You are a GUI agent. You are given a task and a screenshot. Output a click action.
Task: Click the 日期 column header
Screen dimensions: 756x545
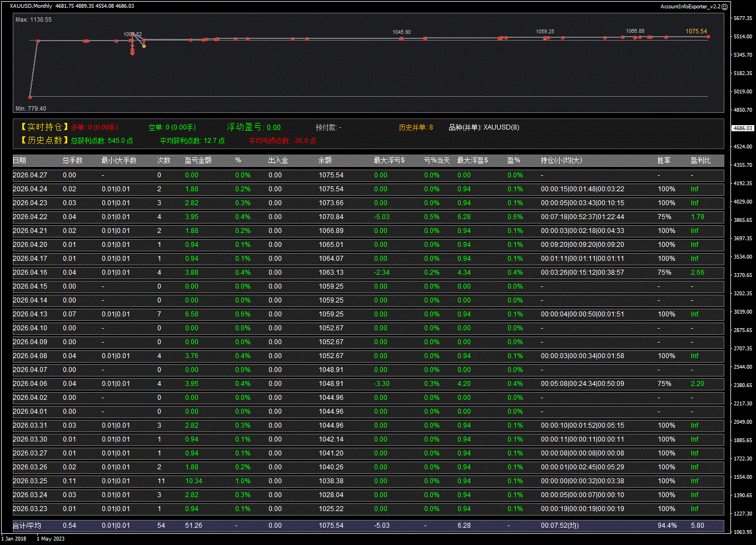(19, 161)
